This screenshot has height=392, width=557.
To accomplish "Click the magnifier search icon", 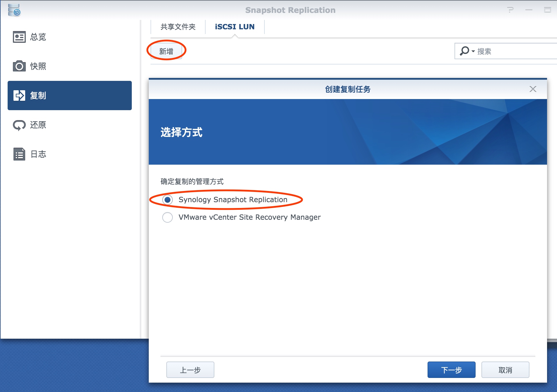I will pyautogui.click(x=464, y=51).
